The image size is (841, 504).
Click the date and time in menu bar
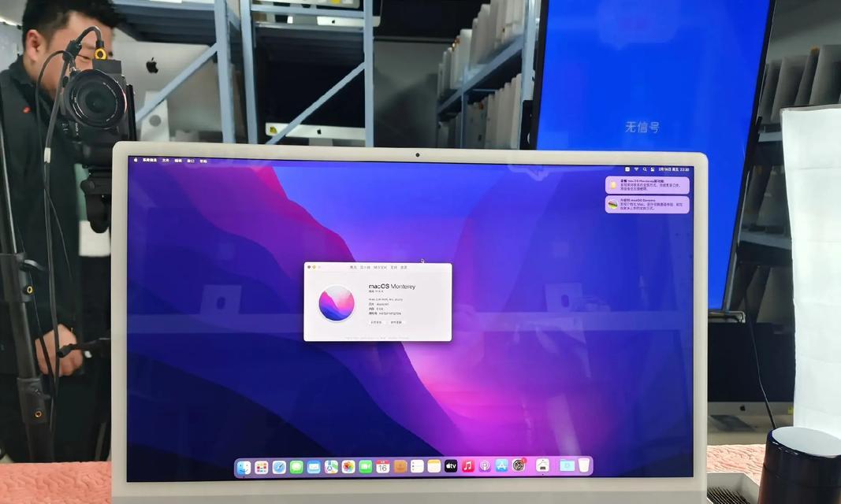tap(674, 169)
